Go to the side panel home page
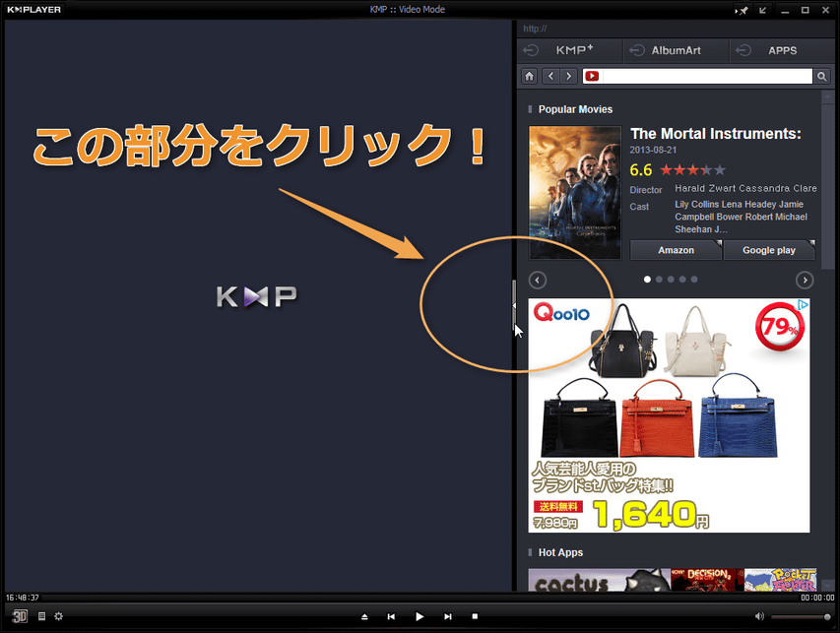The height and width of the screenshot is (633, 840). point(529,76)
